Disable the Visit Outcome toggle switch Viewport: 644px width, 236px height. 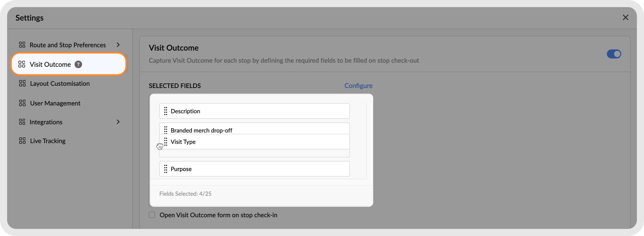614,54
